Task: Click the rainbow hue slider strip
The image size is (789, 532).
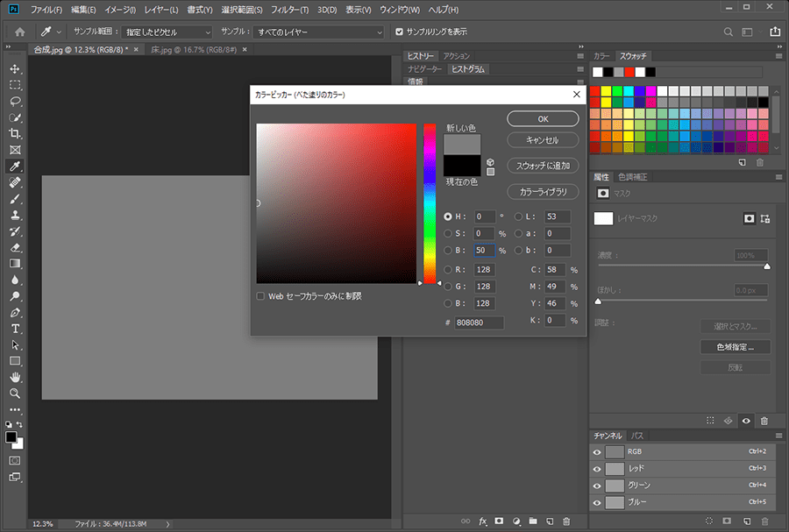Action: coord(430,202)
